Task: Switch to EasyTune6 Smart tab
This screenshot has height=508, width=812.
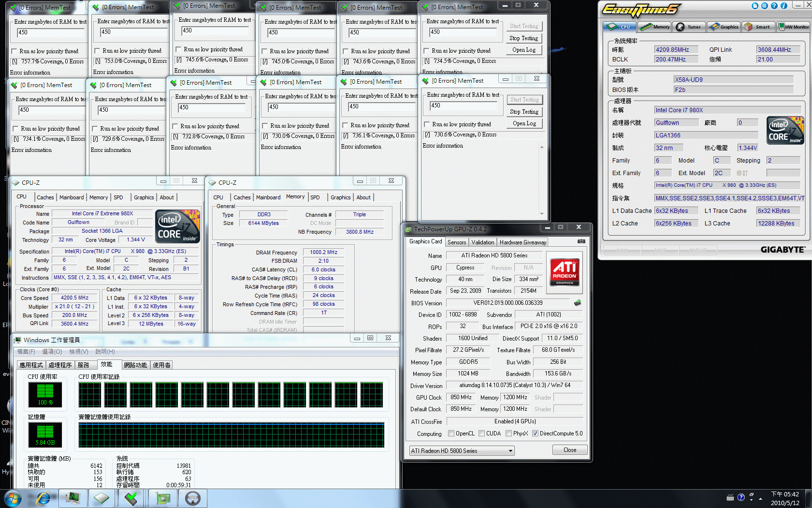Action: click(x=758, y=27)
